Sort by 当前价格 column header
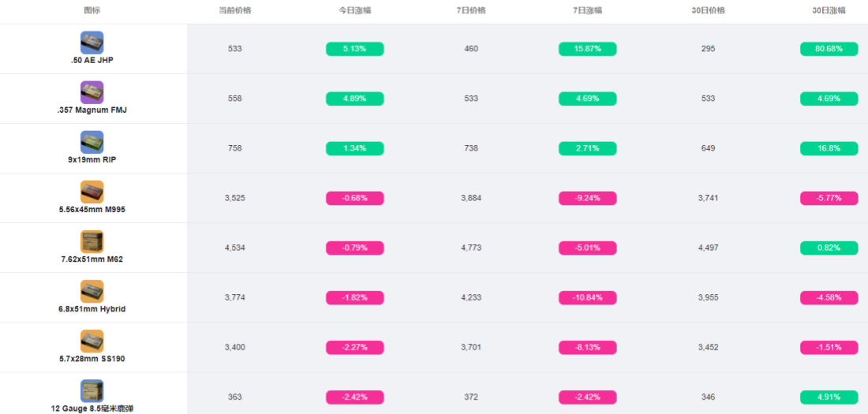Screen dimensions: 868x414 (234, 10)
